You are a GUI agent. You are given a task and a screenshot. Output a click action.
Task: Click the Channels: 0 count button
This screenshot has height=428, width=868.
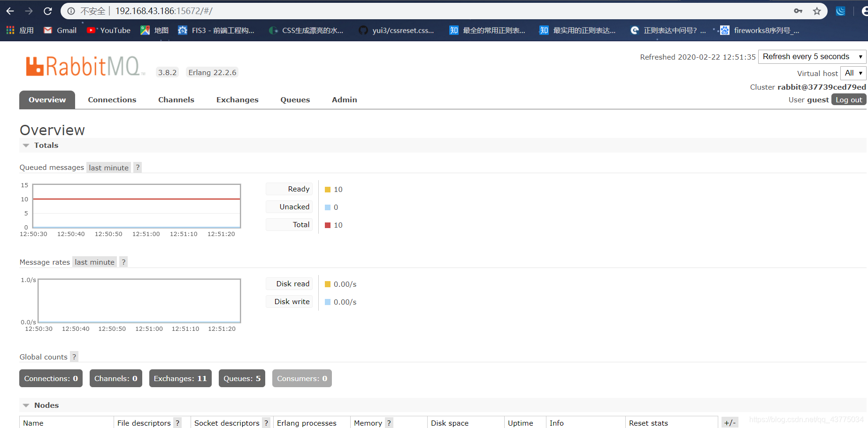[x=115, y=378]
